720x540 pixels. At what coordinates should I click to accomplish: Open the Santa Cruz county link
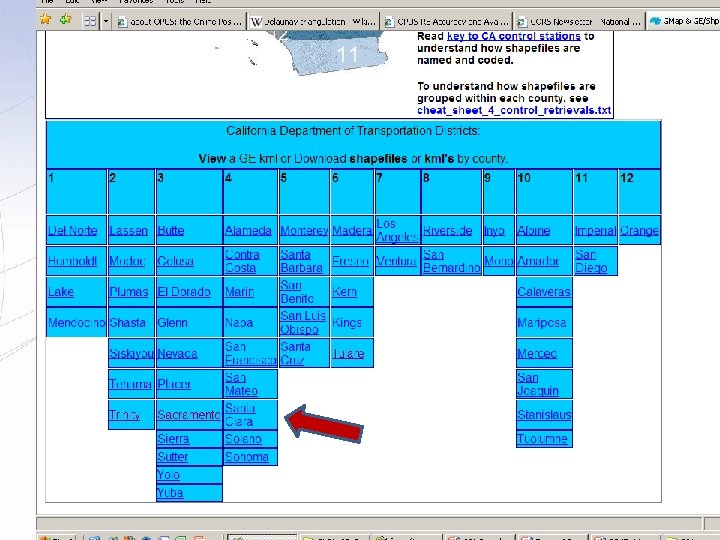tap(295, 354)
